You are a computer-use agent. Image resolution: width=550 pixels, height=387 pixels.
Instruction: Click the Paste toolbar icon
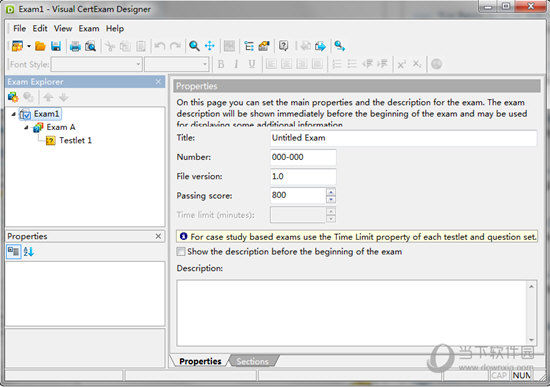click(x=141, y=46)
